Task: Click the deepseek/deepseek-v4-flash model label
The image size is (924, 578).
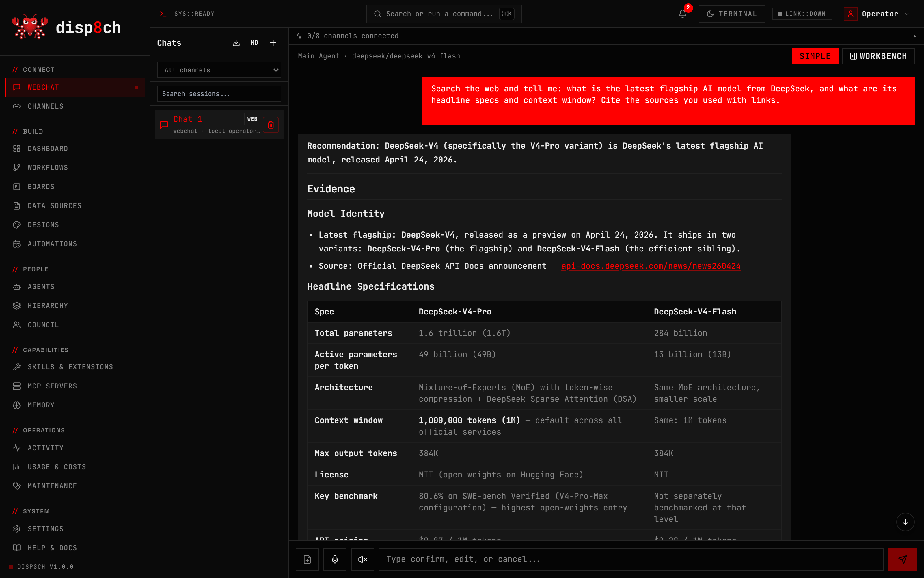Action: point(406,56)
